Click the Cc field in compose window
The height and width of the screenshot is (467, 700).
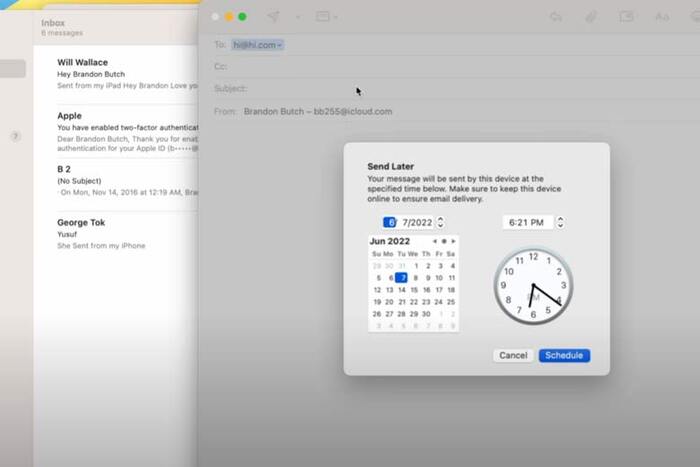coord(455,67)
